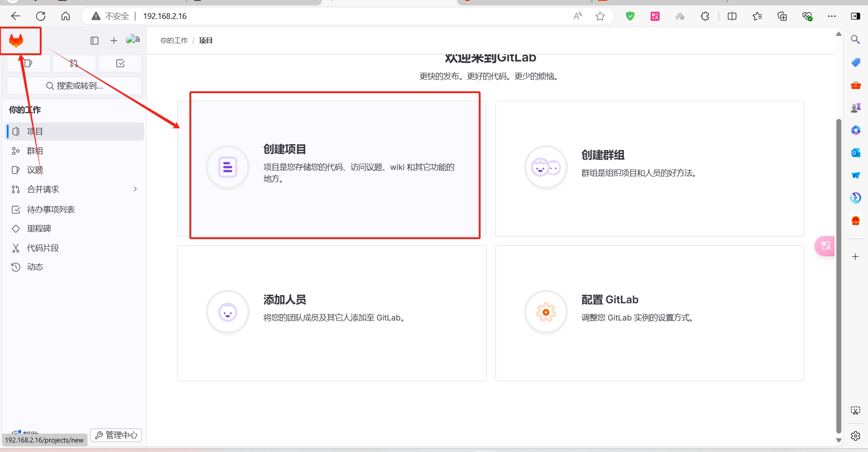Click the grey cloud extension icon
Image resolution: width=868 pixels, height=452 pixels.
click(680, 16)
